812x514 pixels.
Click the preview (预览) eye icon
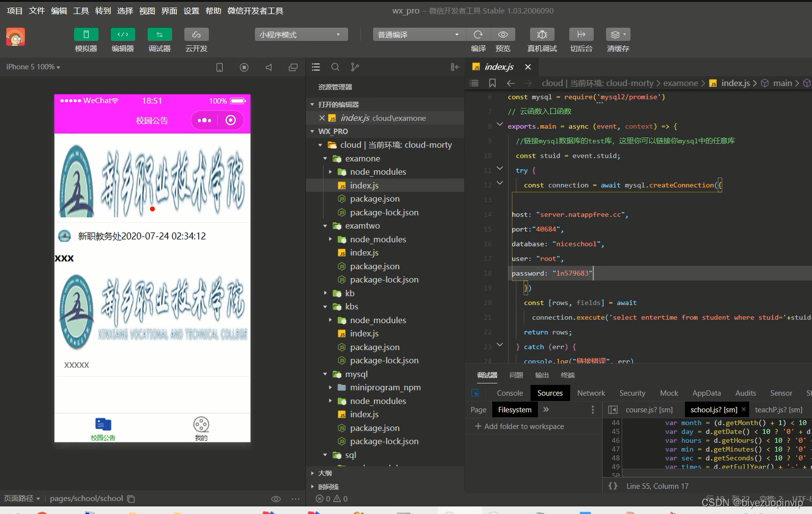[503, 34]
